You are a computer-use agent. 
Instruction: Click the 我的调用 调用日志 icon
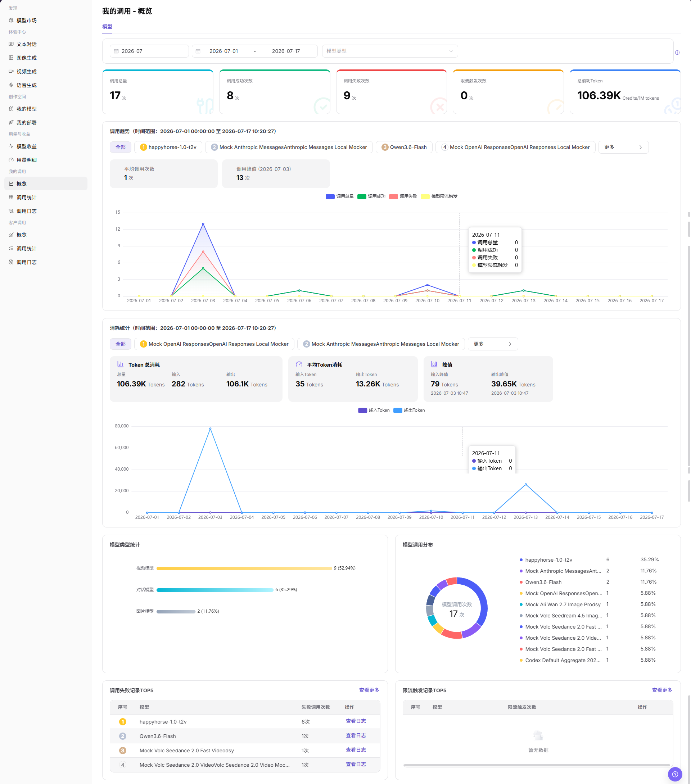[11, 211]
